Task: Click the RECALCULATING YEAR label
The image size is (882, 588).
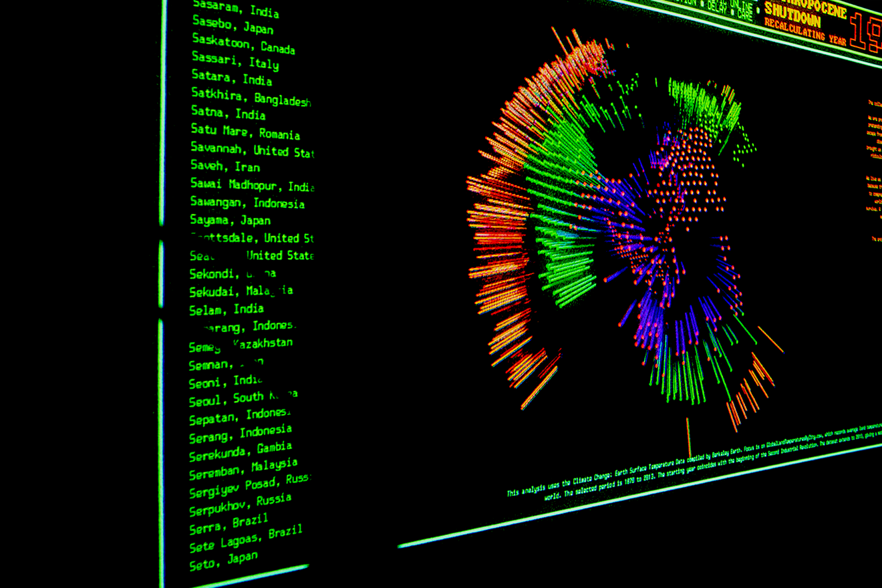Action: (x=804, y=32)
